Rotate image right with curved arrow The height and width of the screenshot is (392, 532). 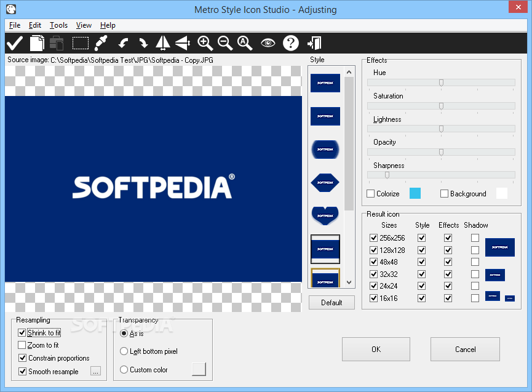pos(143,43)
